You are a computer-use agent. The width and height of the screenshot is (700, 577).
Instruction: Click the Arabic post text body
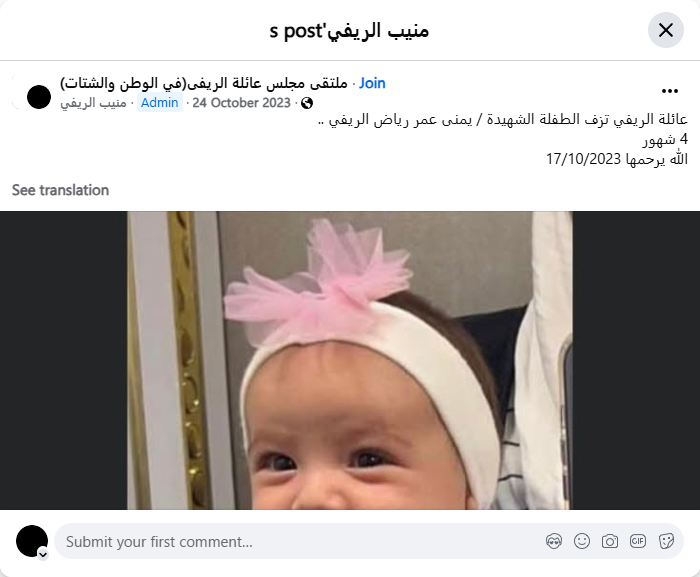pos(503,139)
